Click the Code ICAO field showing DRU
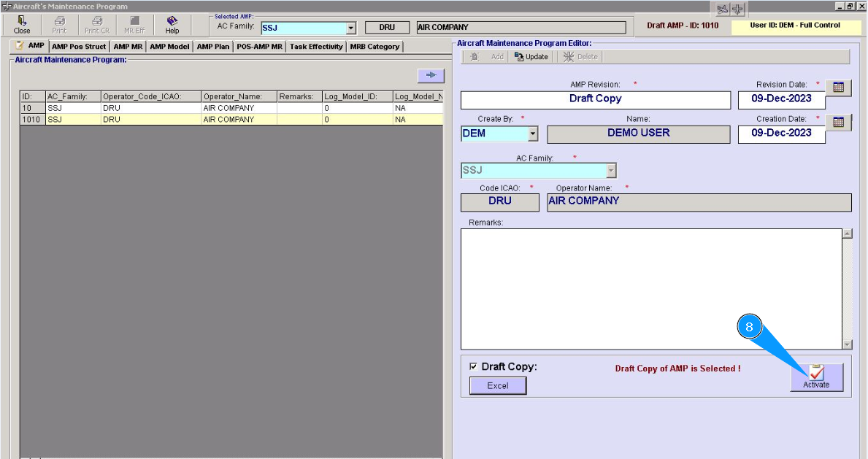The width and height of the screenshot is (868, 459). click(x=500, y=202)
